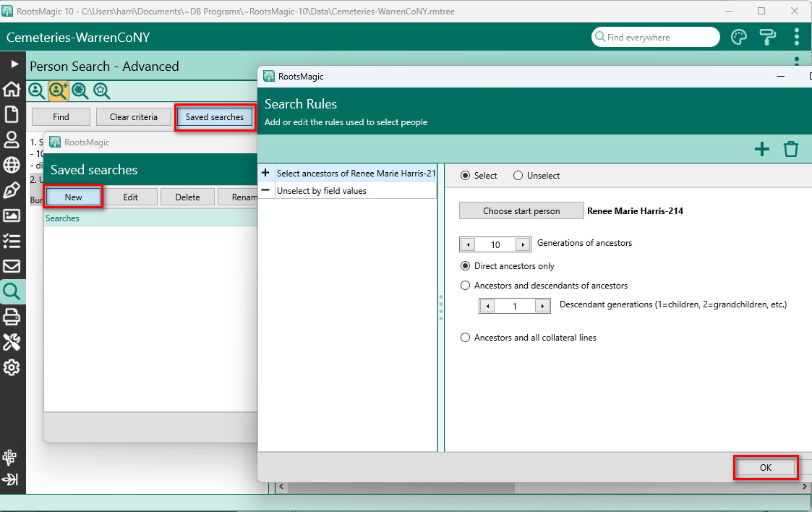Viewport: 812px width, 512px height.
Task: Open the Home page in sidebar
Action: pos(12,89)
